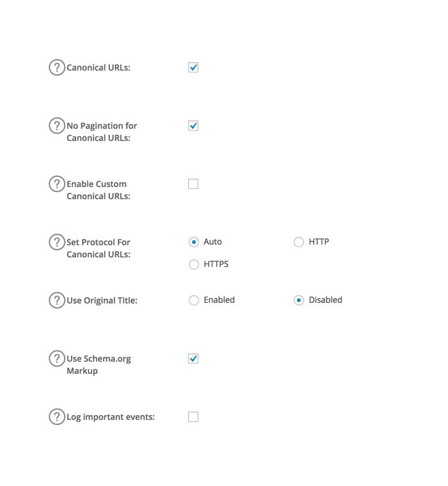View help for Enable Custom Canonical URLs

tap(57, 184)
